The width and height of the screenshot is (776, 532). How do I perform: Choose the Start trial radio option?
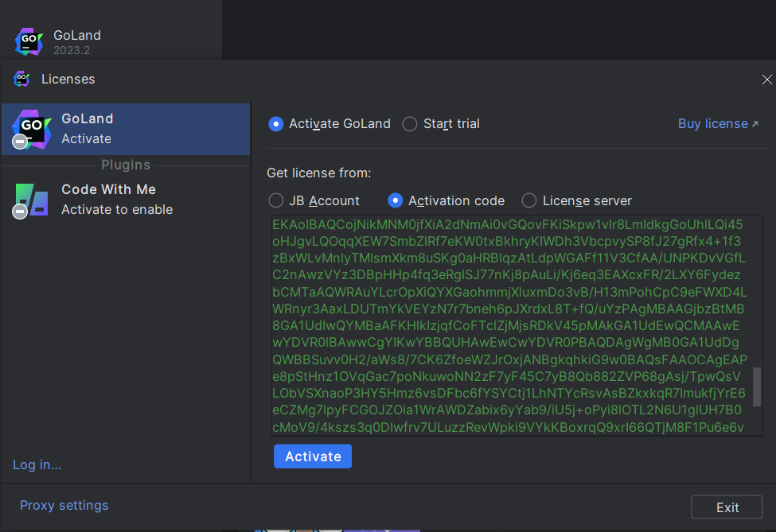click(x=410, y=124)
